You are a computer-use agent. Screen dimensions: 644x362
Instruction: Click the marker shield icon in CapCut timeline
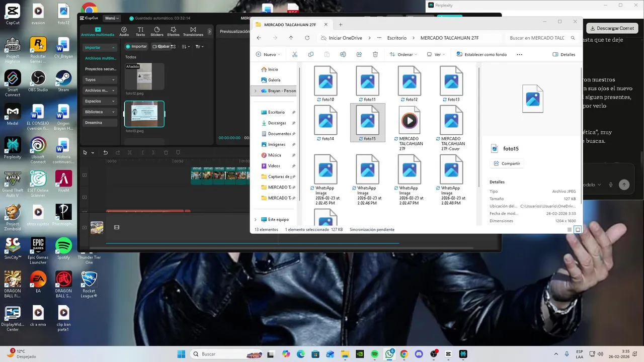click(x=178, y=152)
